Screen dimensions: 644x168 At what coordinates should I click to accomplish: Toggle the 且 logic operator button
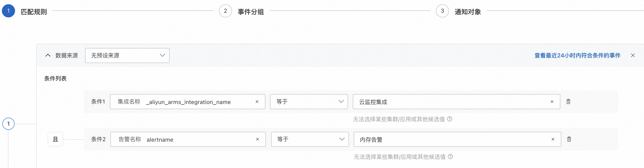tap(55, 139)
